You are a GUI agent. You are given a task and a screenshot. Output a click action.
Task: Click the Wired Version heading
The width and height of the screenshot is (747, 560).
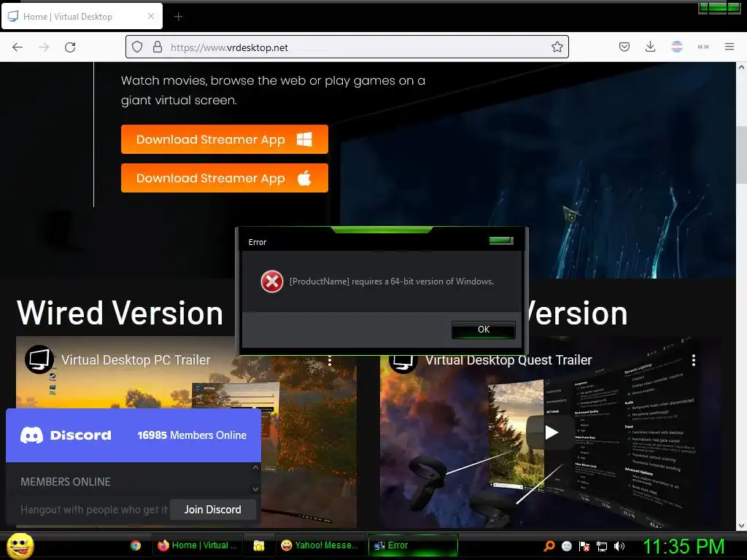tap(120, 313)
